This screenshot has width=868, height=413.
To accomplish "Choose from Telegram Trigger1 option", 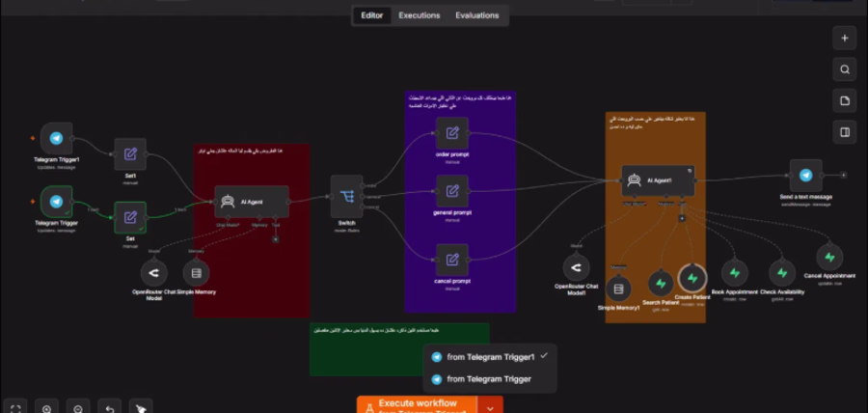I will (489, 357).
